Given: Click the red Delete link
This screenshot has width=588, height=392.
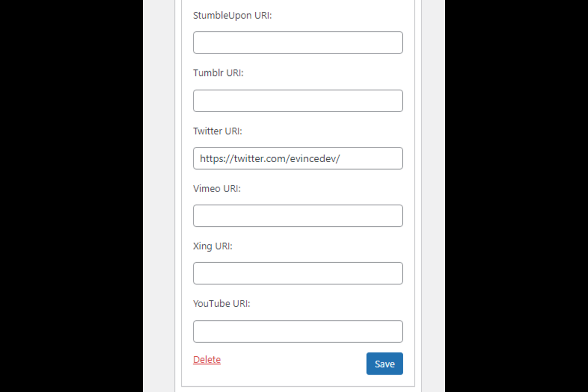Looking at the screenshot, I should coord(207,360).
